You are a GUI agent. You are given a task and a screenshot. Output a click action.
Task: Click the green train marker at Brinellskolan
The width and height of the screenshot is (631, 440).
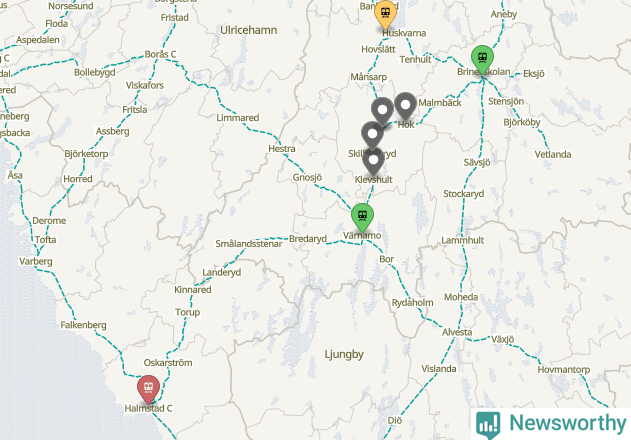[x=482, y=60]
